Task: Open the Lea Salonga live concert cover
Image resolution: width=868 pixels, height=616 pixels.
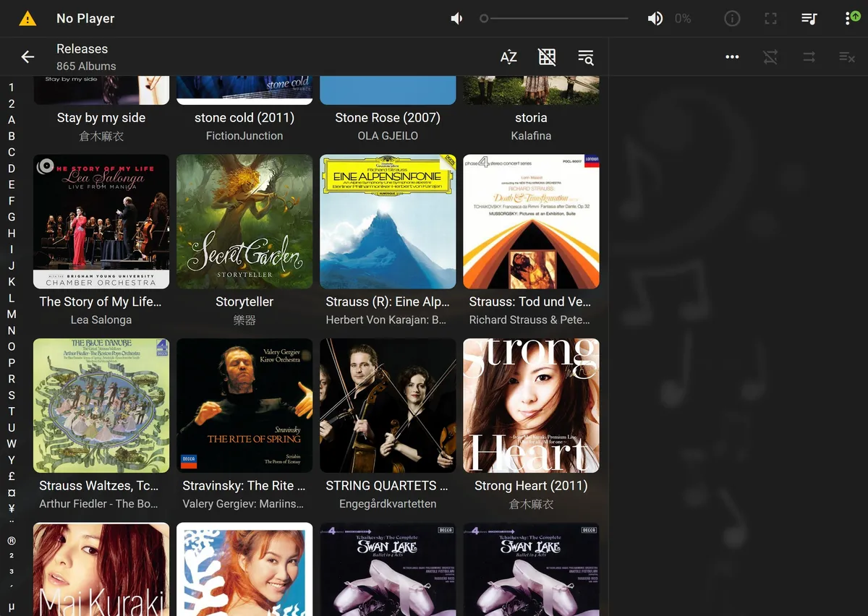Action: tap(101, 221)
